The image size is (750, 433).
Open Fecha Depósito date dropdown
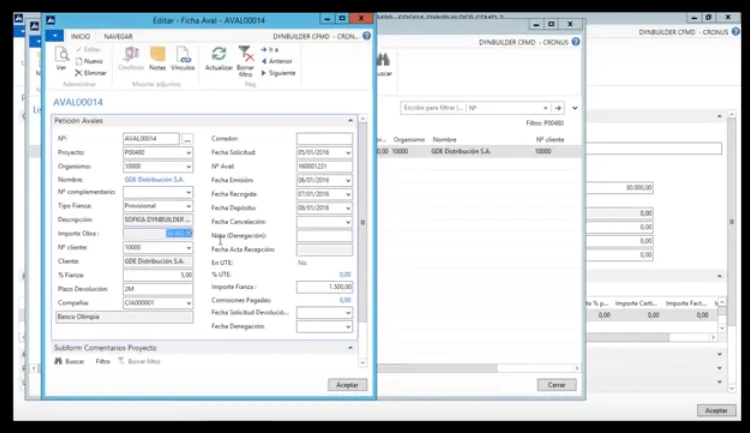coord(348,208)
